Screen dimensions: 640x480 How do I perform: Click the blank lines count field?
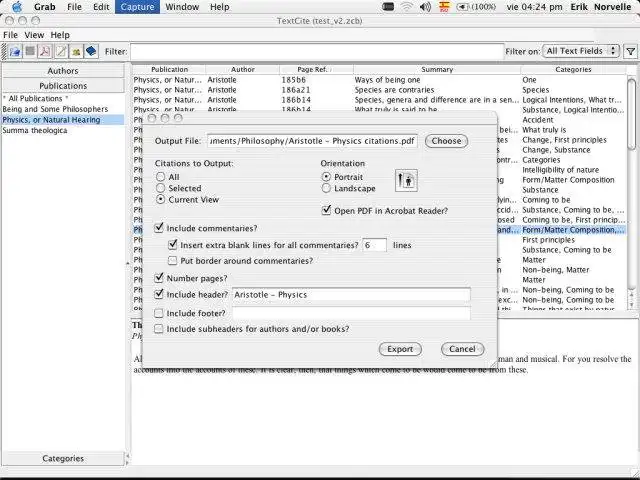click(x=374, y=245)
